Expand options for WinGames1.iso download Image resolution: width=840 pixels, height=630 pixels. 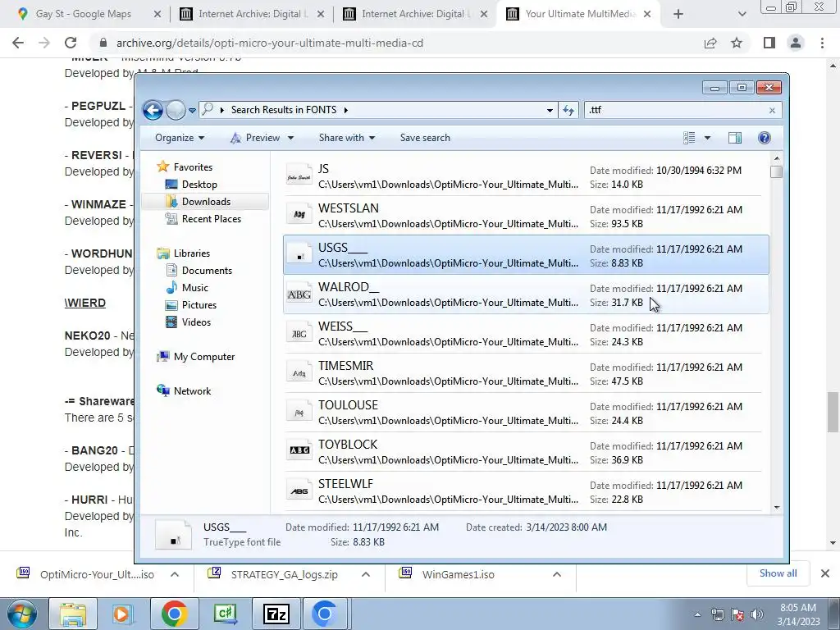coord(557,574)
